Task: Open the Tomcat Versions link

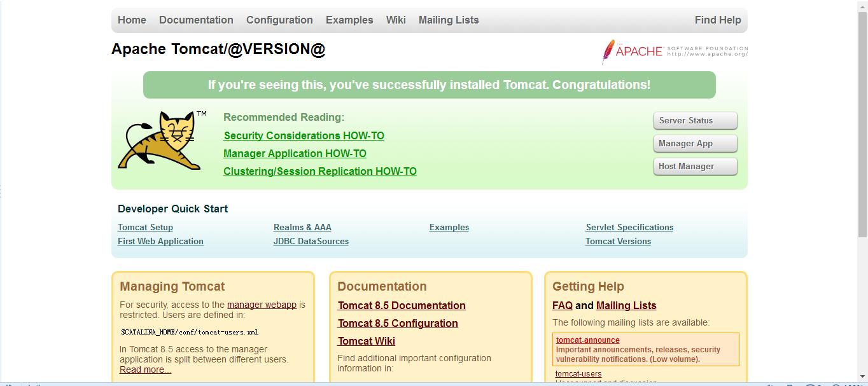Action: pyautogui.click(x=618, y=241)
